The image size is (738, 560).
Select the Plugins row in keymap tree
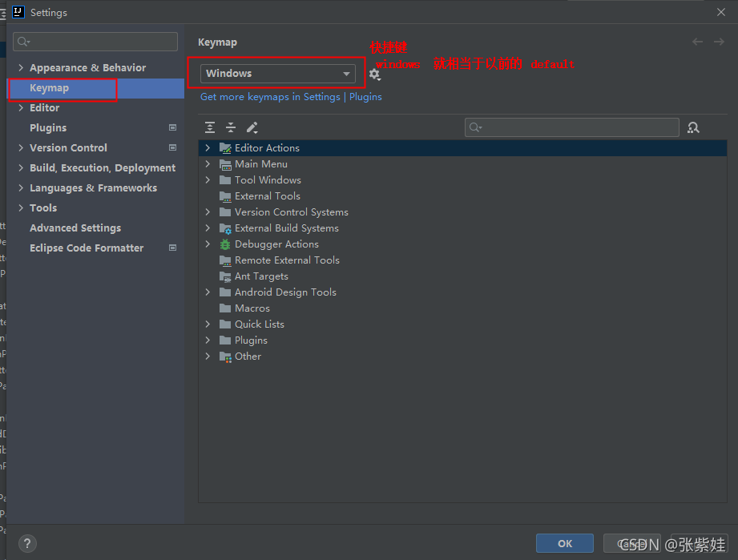click(462, 340)
